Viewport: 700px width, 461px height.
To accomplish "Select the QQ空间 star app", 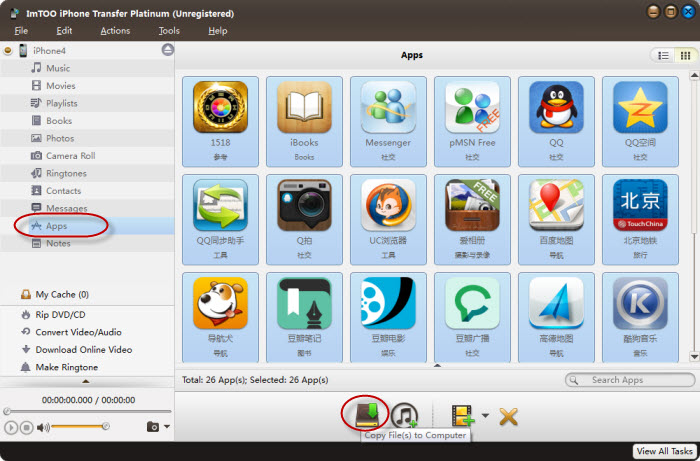I will point(640,121).
